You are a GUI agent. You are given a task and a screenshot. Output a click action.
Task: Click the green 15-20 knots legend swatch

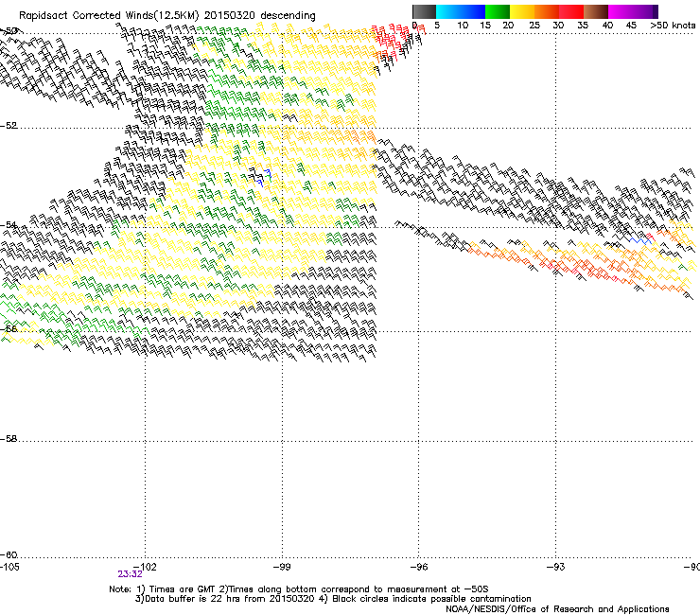[498, 11]
